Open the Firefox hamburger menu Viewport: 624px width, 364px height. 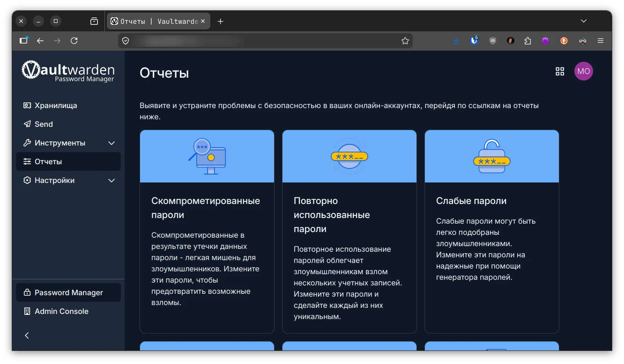(x=600, y=41)
